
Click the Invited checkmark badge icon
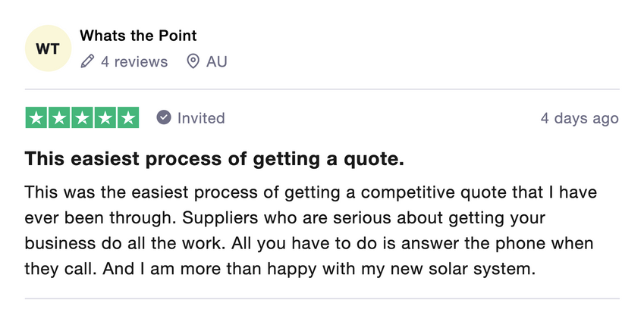(x=163, y=117)
